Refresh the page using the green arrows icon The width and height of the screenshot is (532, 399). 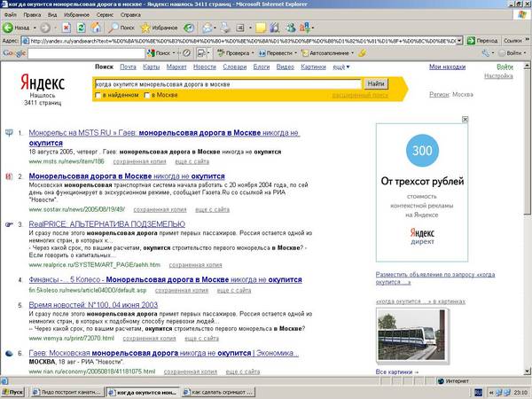click(81, 27)
